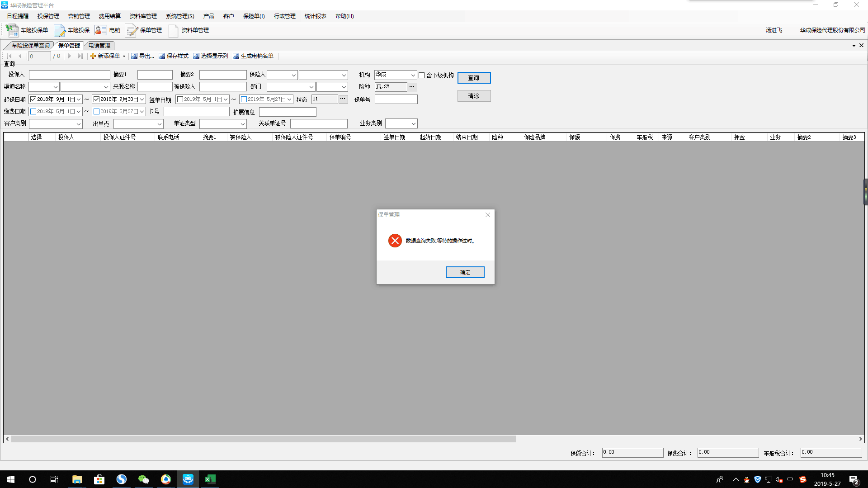The image size is (868, 488).
Task: Open 资料单管理 from the toolbar
Action: (173, 30)
